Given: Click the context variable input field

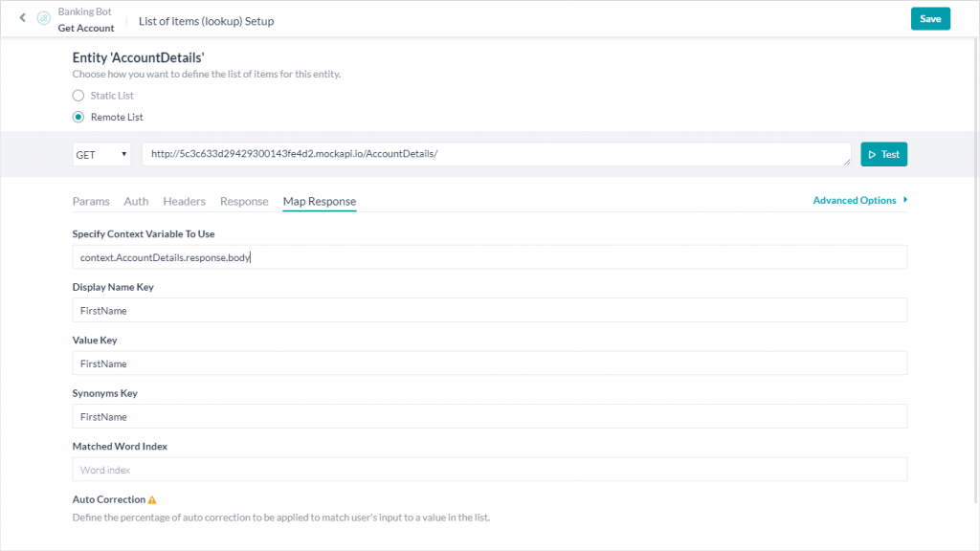Looking at the screenshot, I should tap(489, 257).
